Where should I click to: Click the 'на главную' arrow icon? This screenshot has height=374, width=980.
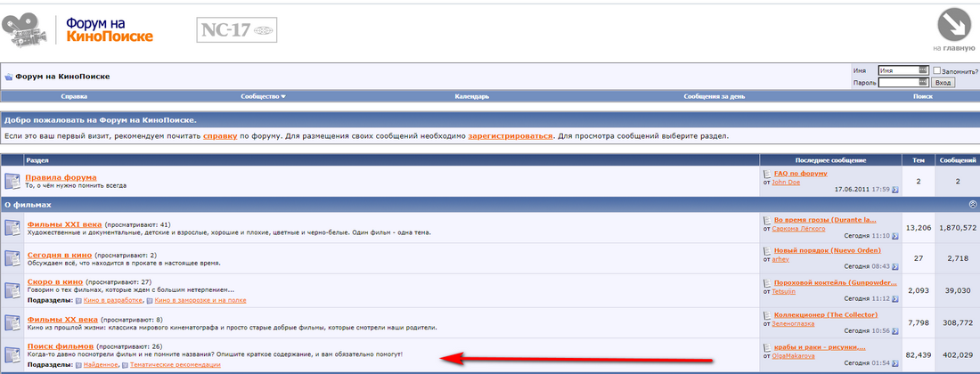(952, 24)
